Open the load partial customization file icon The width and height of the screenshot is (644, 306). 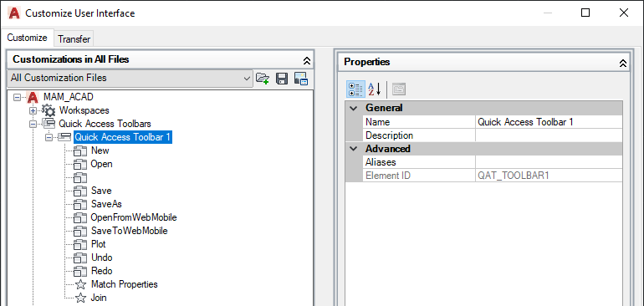click(x=262, y=78)
